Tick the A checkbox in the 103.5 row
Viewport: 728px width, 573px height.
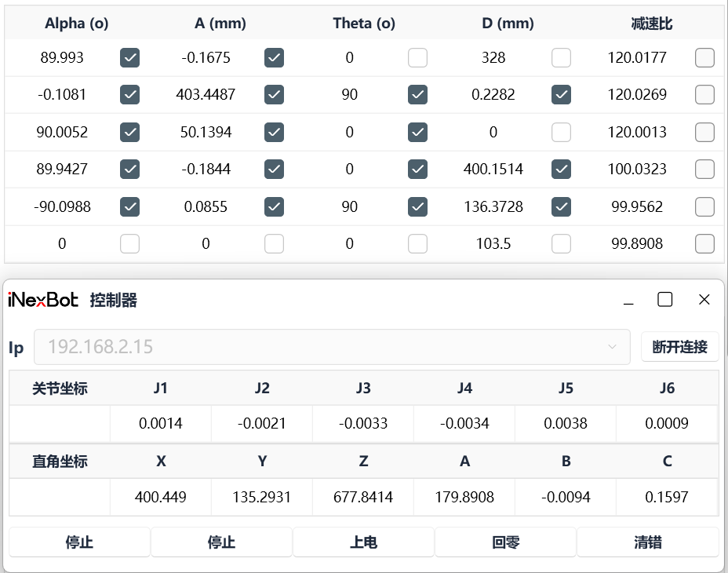point(274,243)
